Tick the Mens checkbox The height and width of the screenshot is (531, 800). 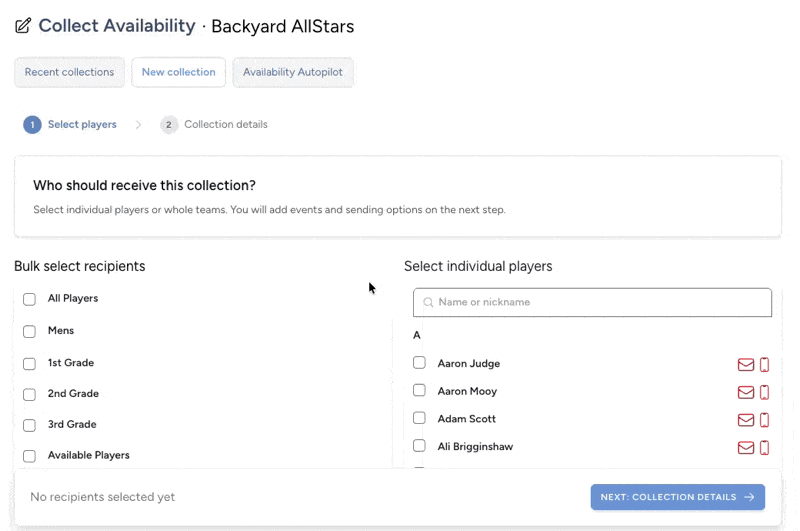[x=29, y=332]
